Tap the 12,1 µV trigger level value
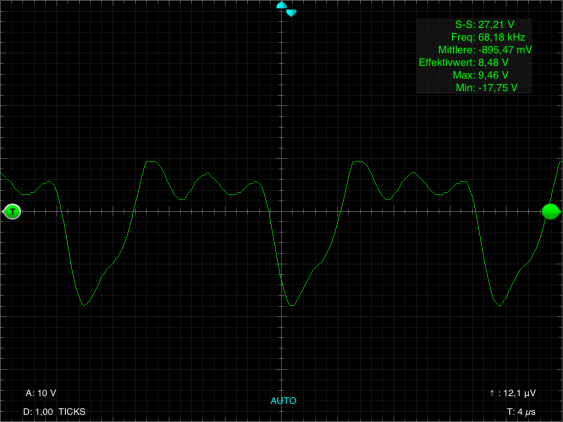This screenshot has width=563, height=422. tap(519, 393)
